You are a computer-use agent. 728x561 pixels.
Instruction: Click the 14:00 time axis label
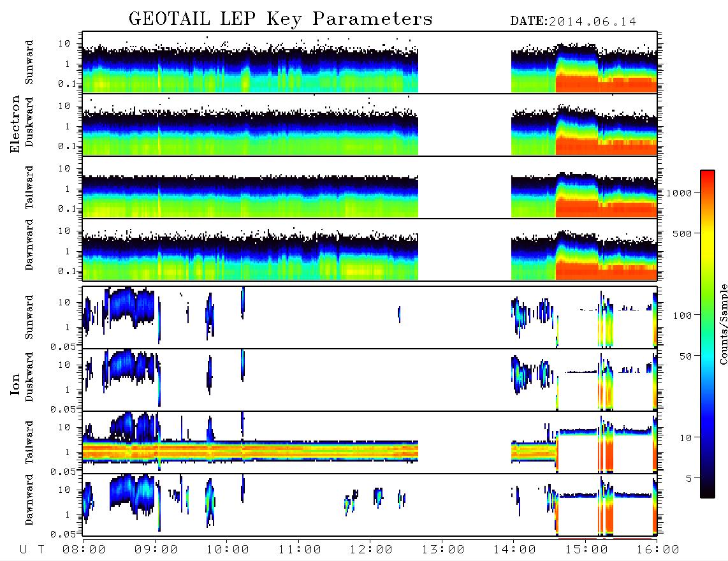tap(514, 550)
